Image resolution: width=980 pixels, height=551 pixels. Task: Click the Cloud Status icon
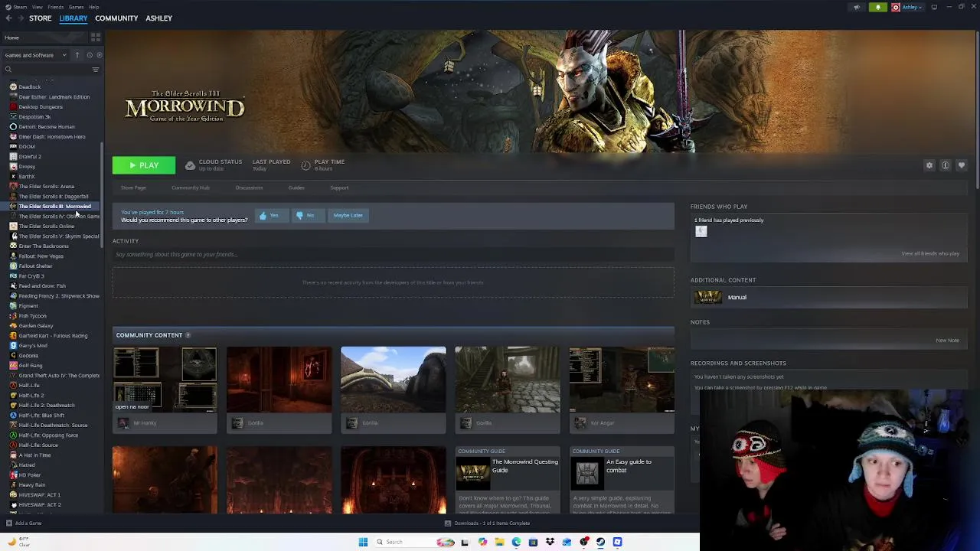(x=190, y=165)
